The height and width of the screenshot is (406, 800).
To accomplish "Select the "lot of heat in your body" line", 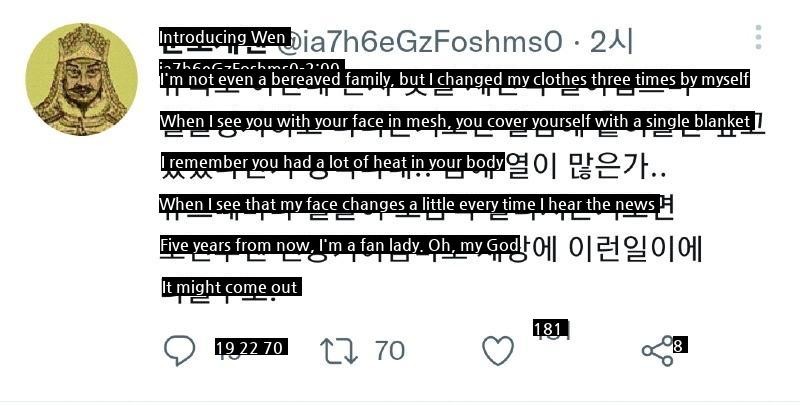I will [332, 163].
